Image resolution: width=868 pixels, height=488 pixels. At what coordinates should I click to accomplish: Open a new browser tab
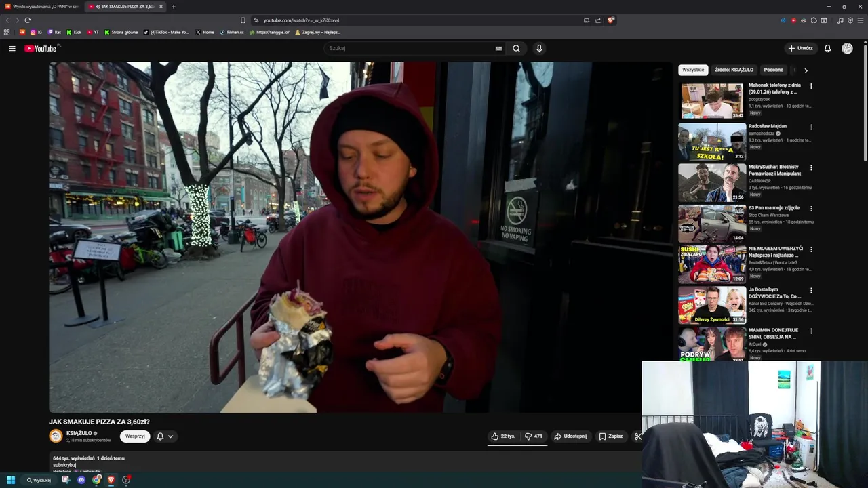[x=173, y=7]
